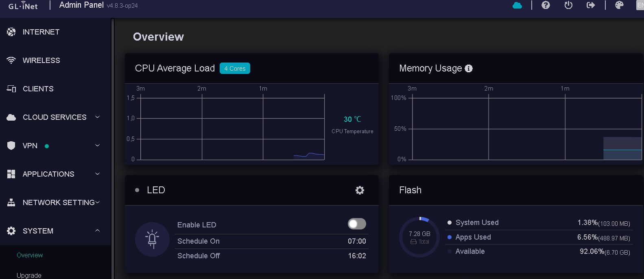Click the Memory Usage info icon
This screenshot has width=644, height=279.
[469, 69]
